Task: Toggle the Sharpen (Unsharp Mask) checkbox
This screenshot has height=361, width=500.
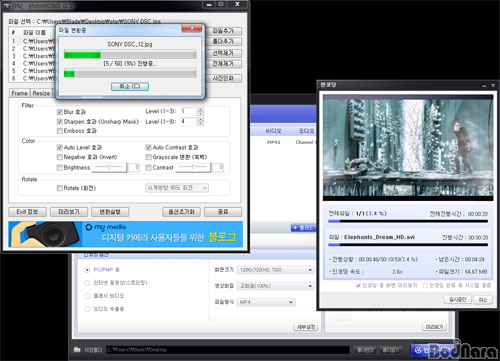Action: pyautogui.click(x=60, y=122)
